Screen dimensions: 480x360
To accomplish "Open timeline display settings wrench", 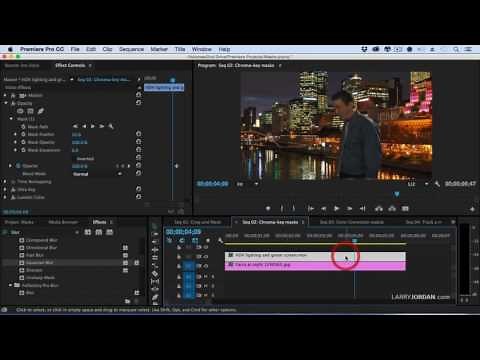I will [220, 240].
